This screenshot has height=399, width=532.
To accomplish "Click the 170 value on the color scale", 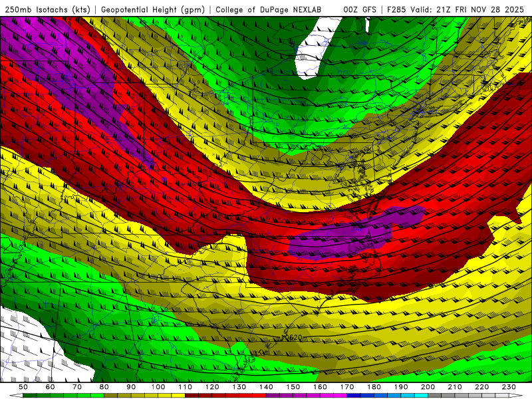I will click(347, 387).
